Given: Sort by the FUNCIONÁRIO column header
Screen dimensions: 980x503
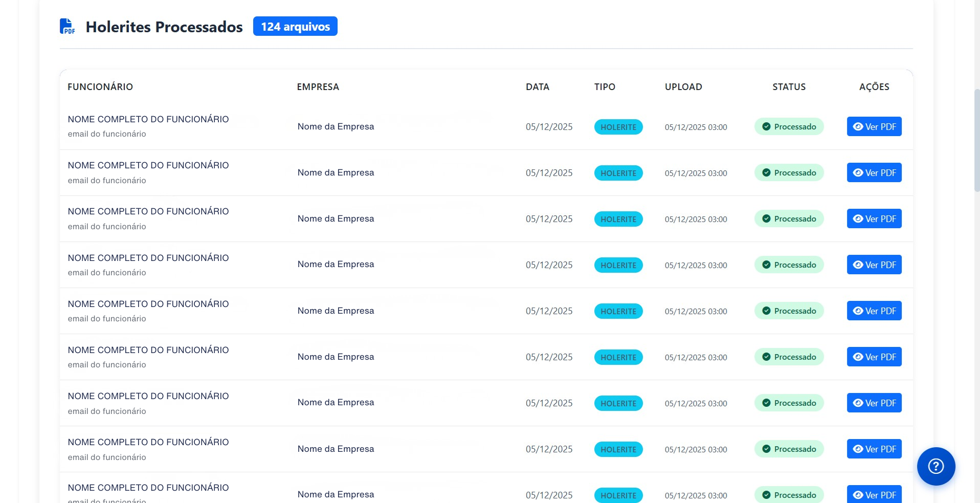Looking at the screenshot, I should click(x=100, y=87).
